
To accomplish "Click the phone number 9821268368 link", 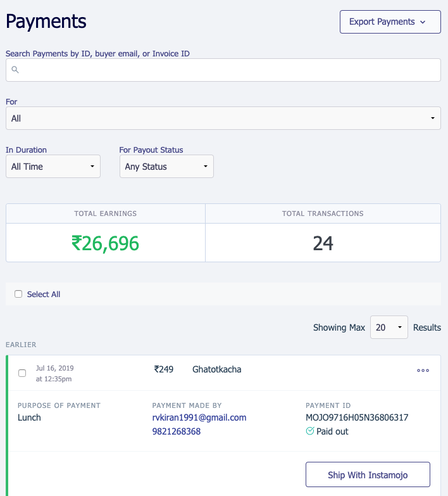I will pyautogui.click(x=177, y=431).
